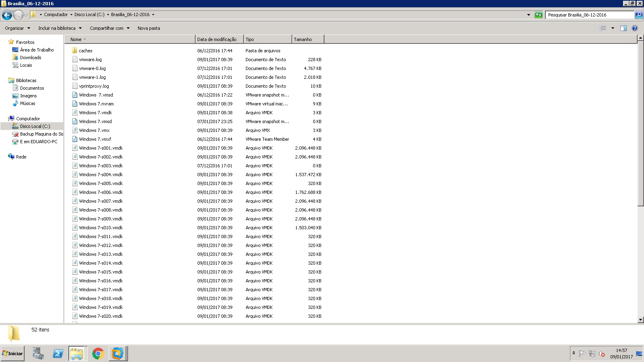Open Área de Trabalho in the sidebar
The image size is (644, 362).
tap(37, 50)
